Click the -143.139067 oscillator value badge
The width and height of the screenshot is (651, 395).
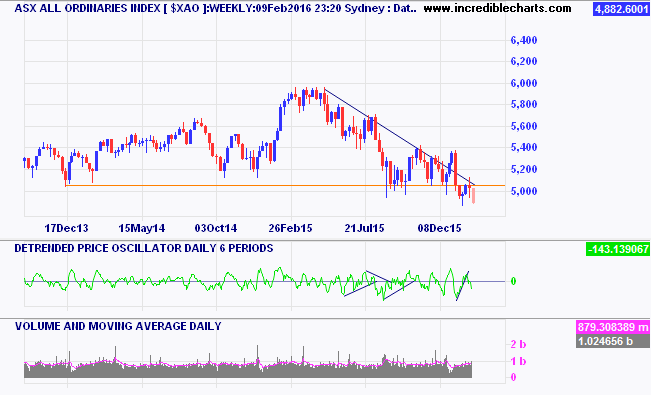coord(617,249)
